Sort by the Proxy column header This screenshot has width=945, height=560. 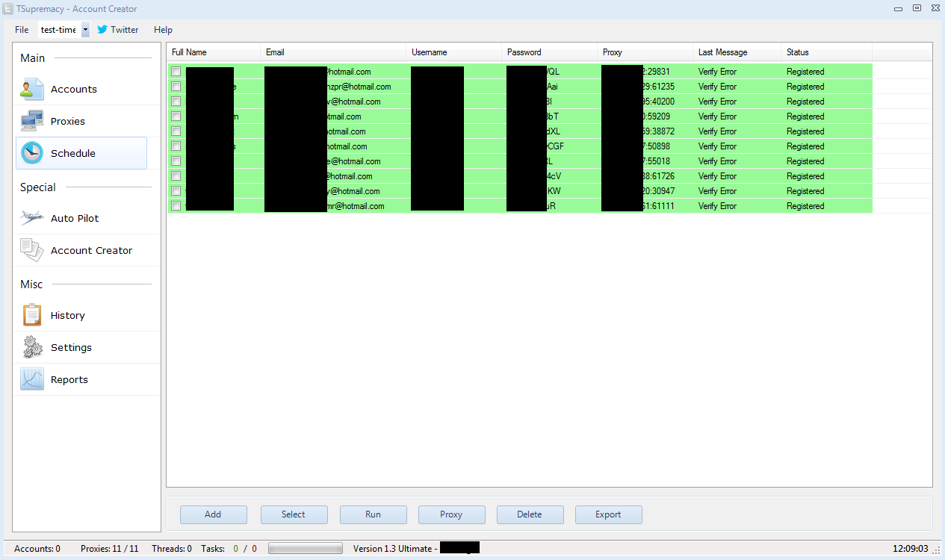click(x=645, y=52)
